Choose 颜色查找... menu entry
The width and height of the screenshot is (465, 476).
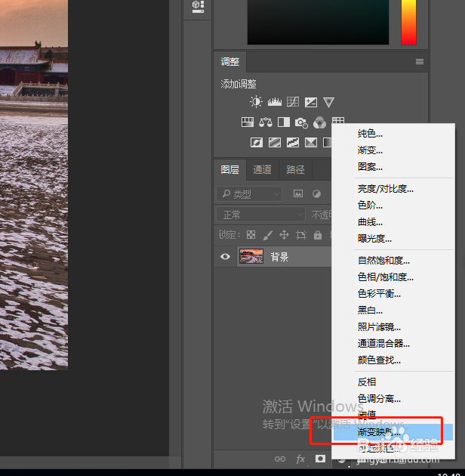[x=393, y=360]
